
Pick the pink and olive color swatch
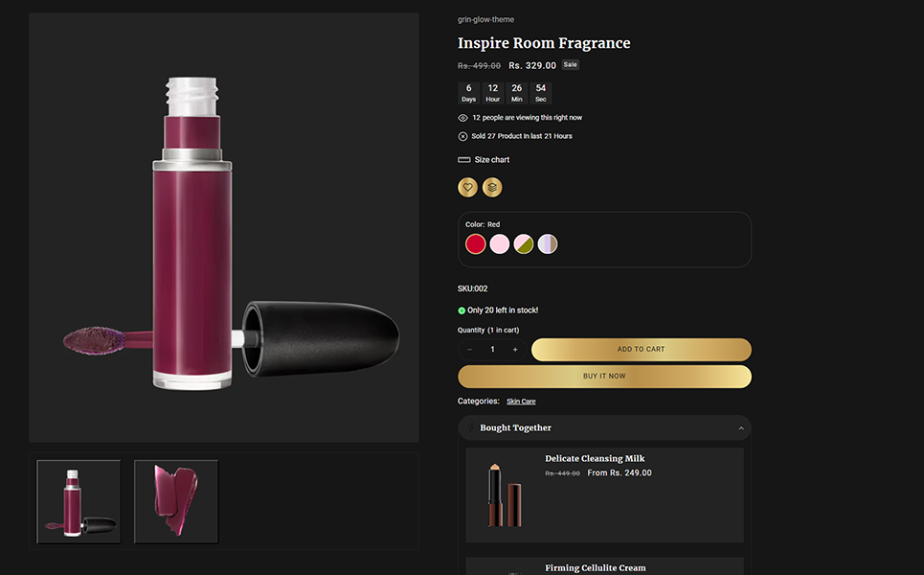click(524, 244)
